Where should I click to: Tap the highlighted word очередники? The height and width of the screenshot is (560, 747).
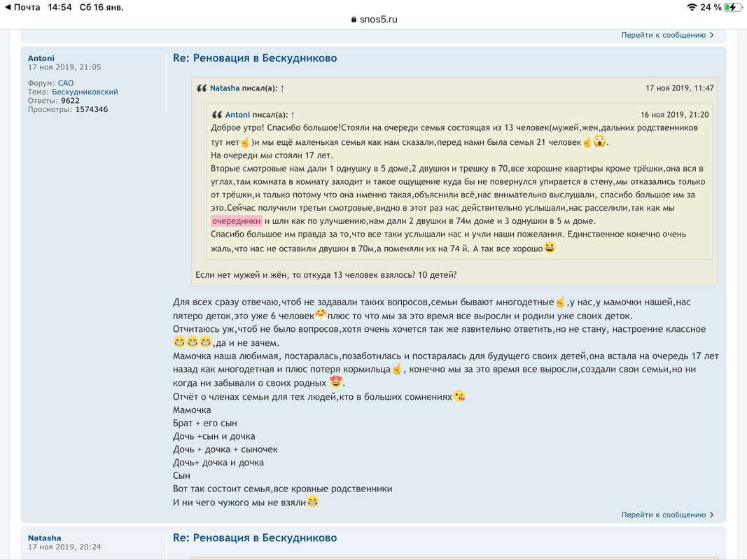237,221
